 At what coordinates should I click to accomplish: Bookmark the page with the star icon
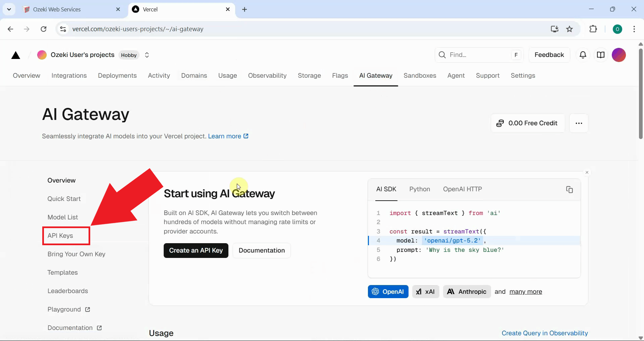click(x=570, y=29)
